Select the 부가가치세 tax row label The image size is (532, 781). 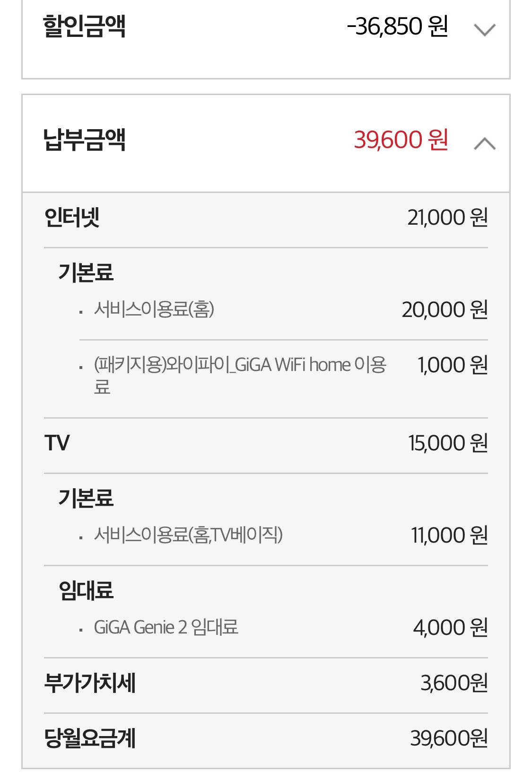tap(90, 683)
